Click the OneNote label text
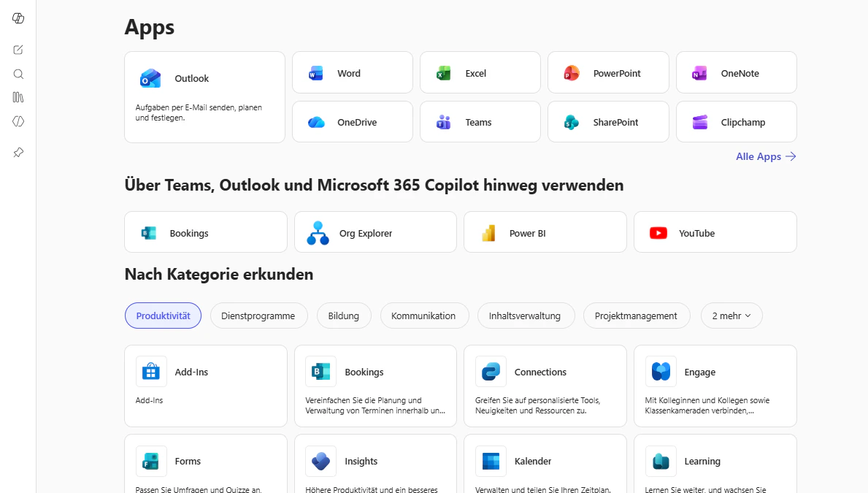The image size is (868, 493). 740,74
